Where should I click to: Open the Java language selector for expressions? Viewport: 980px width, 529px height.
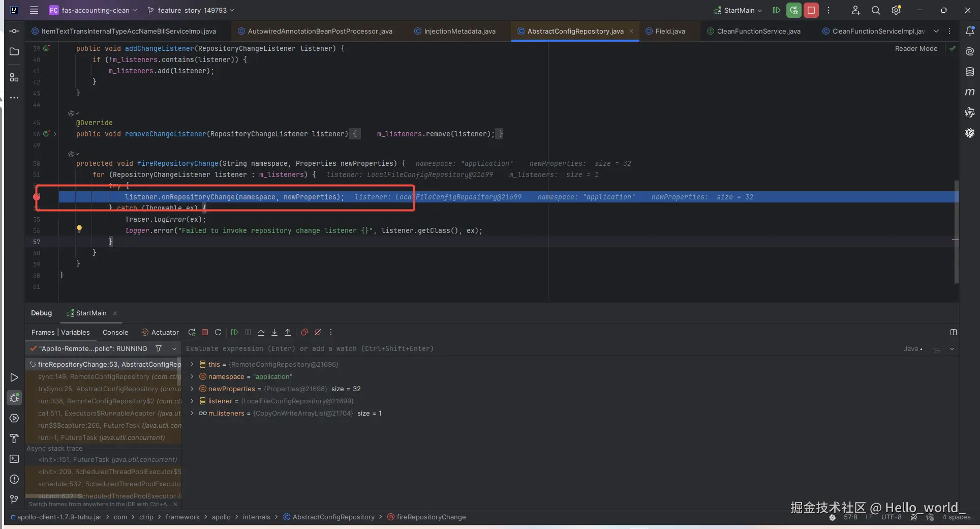(913, 348)
